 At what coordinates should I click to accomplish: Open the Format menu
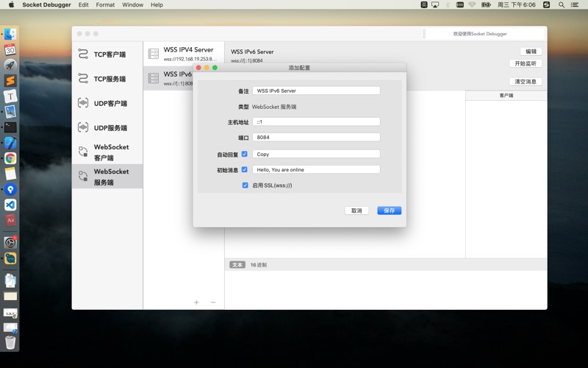coord(105,5)
